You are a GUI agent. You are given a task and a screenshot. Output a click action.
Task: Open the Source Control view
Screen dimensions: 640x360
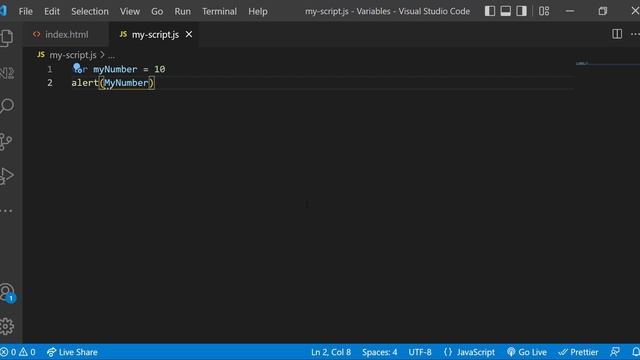[x=6, y=142]
